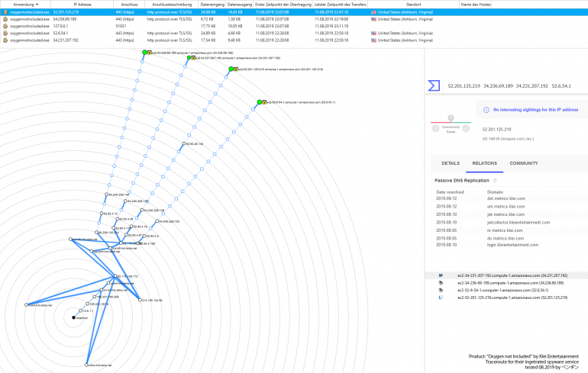Image resolution: width=588 pixels, height=373 pixels.
Task: Sort by the Standort column header
Action: tap(413, 4)
